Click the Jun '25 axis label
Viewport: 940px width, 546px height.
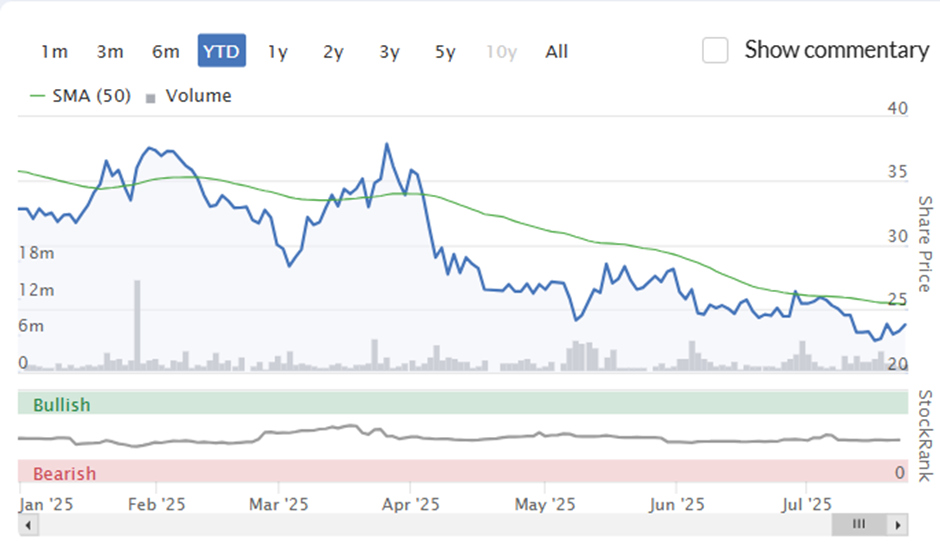(x=676, y=505)
